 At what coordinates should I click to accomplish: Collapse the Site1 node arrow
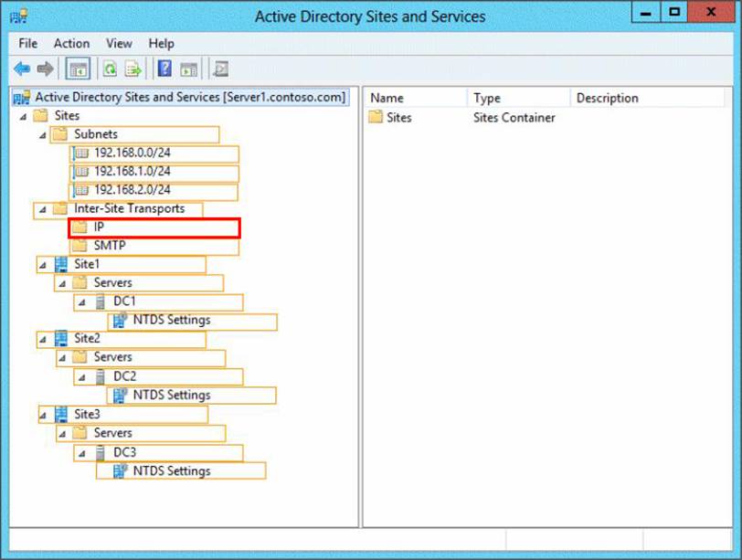click(42, 264)
